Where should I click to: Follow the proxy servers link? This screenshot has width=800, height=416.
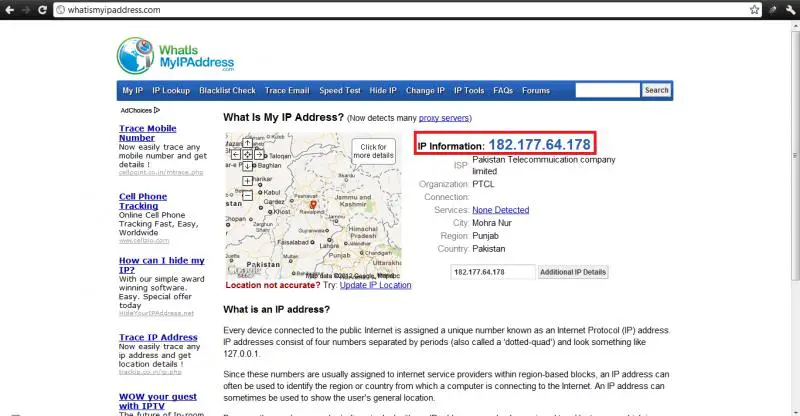(x=444, y=118)
